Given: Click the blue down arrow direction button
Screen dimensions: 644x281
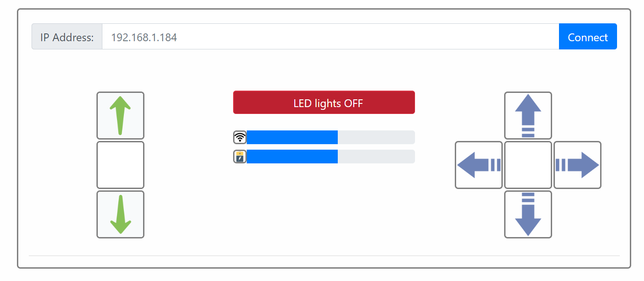Looking at the screenshot, I should click(x=528, y=214).
